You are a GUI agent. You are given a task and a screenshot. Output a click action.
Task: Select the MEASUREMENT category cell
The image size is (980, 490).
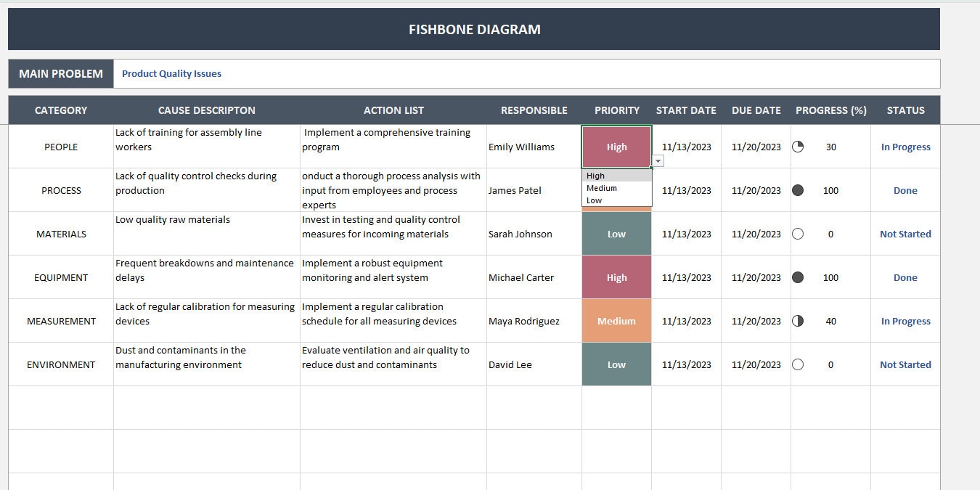(61, 321)
